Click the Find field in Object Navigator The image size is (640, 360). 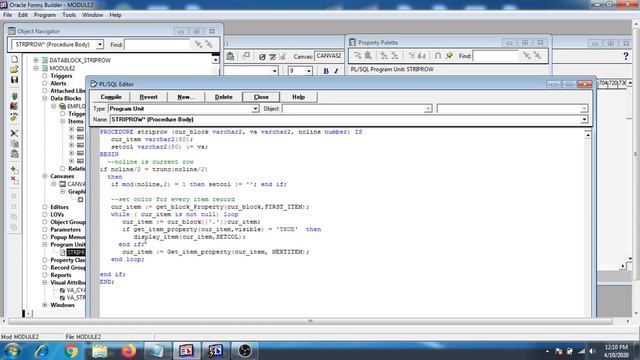coord(157,44)
